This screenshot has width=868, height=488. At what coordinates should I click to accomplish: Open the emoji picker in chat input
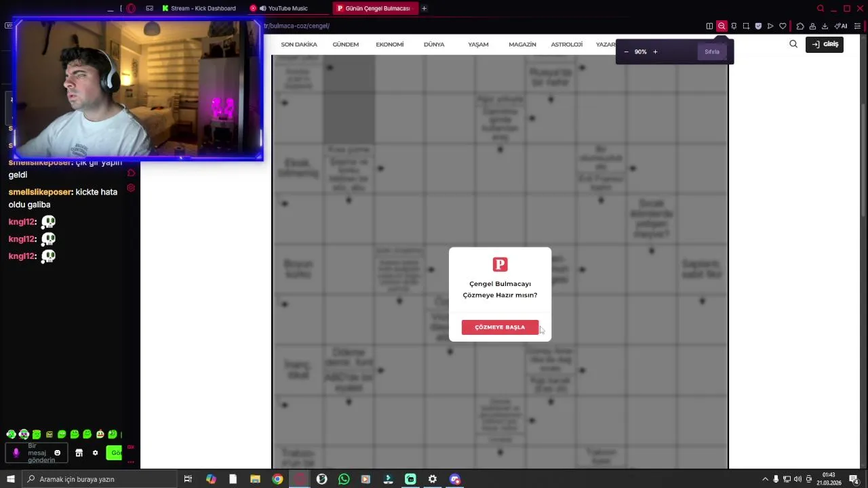tap(57, 453)
